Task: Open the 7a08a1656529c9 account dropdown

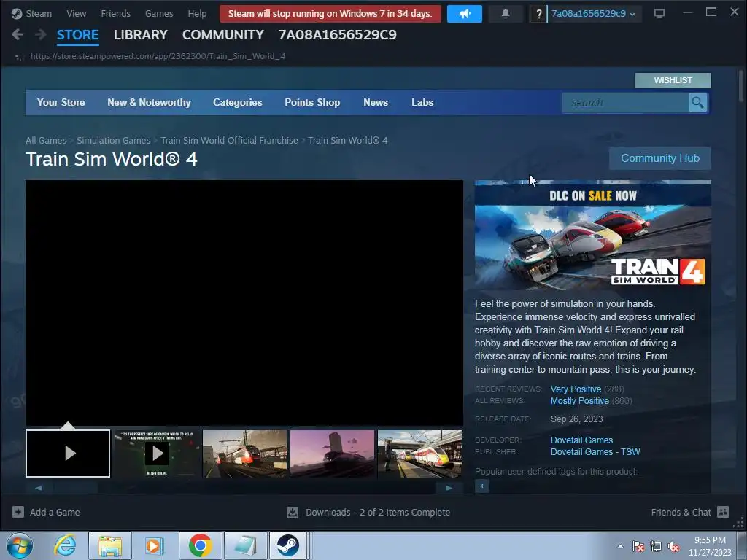Action: 593,14
